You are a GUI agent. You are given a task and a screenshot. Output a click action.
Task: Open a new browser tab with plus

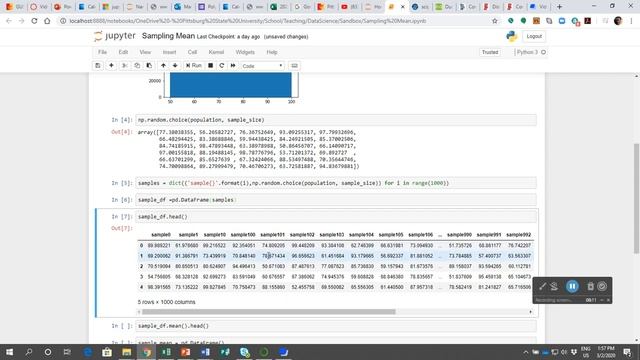pyautogui.click(x=559, y=7)
